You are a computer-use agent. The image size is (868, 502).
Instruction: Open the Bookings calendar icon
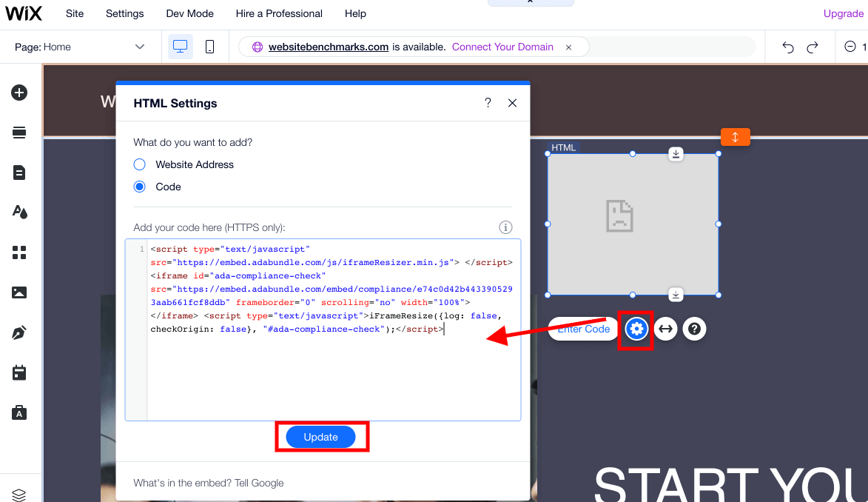click(19, 373)
